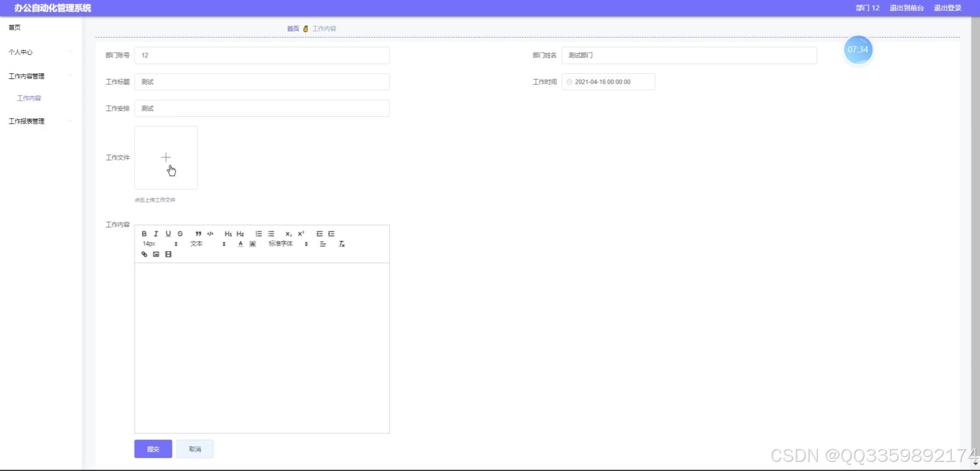Viewport: 980px width, 471px height.
Task: Insert a code block in the editor
Action: coord(210,234)
